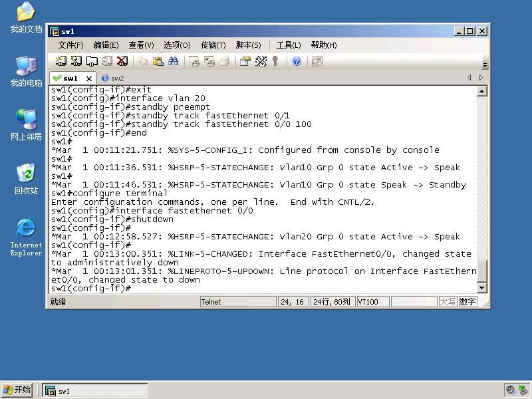Click the Connect toolbar icon

[x=61, y=61]
